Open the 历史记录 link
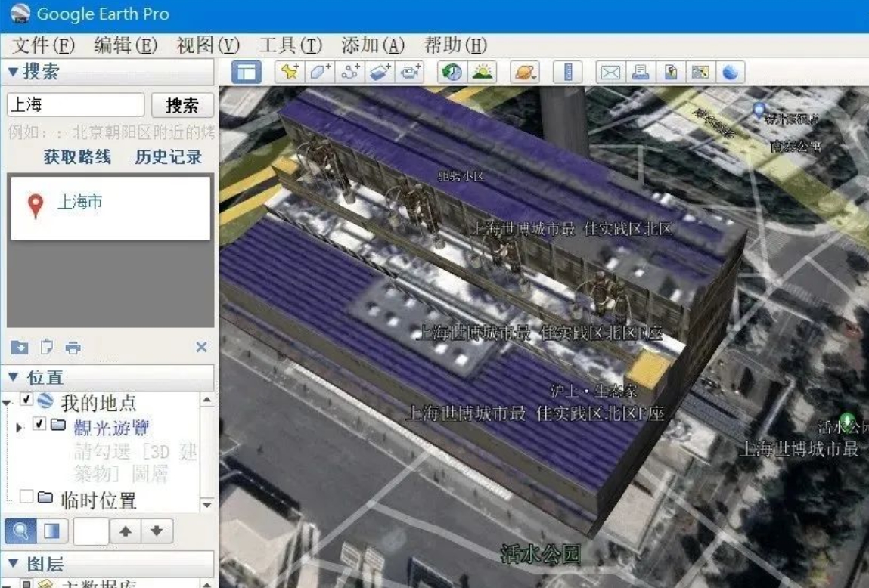The width and height of the screenshot is (869, 588). (169, 157)
